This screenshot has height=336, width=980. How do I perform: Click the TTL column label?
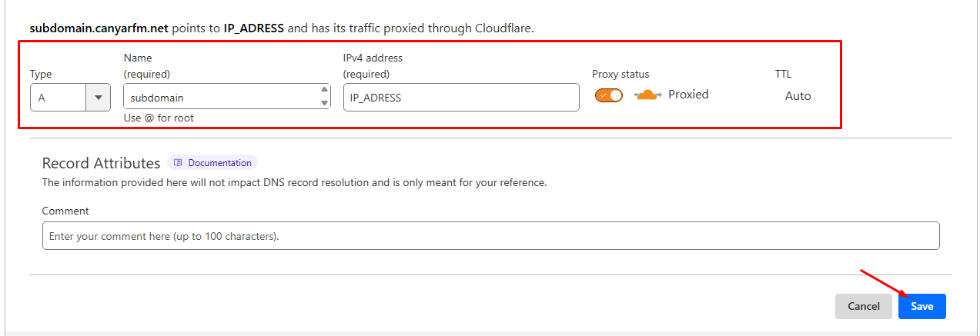[x=783, y=75]
